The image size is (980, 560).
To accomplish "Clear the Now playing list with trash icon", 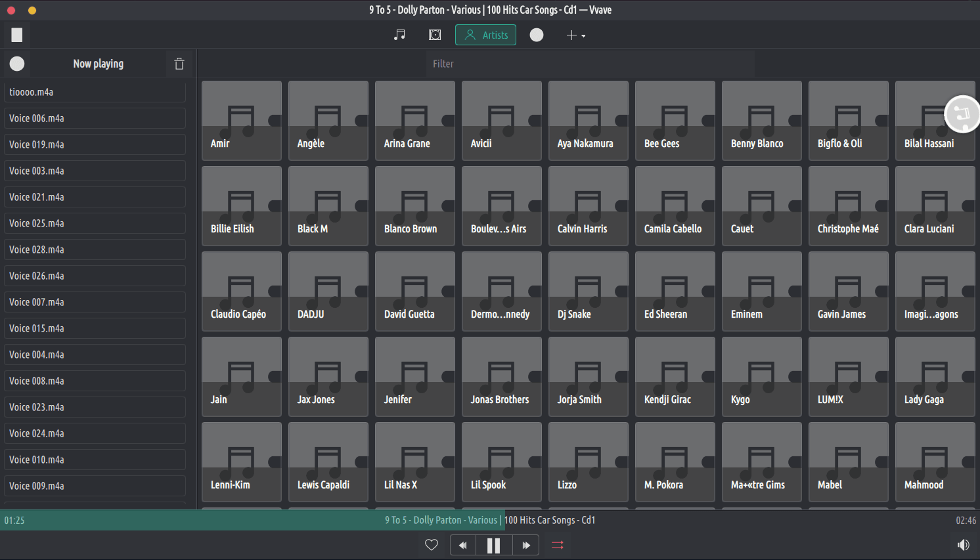I will pos(179,64).
